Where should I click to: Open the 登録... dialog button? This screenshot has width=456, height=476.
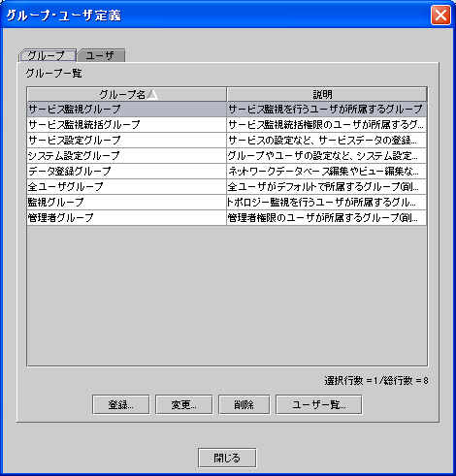[x=121, y=404]
